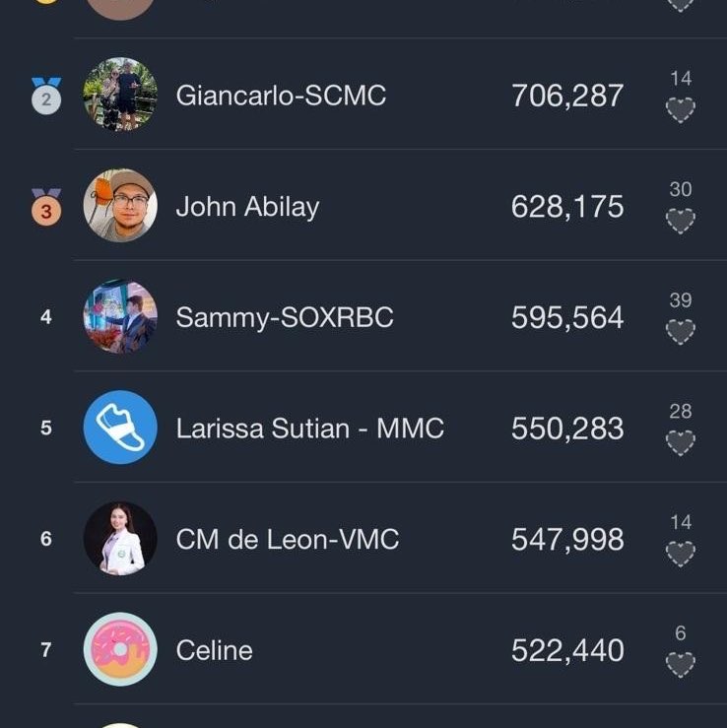The image size is (727, 728).
Task: Tap Celine's pink donut avatar
Action: (120, 650)
